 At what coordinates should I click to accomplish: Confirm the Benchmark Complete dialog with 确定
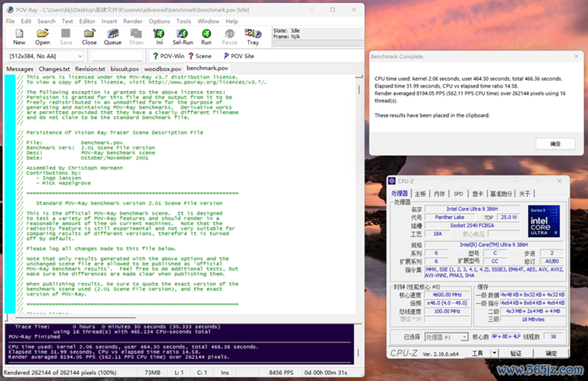tap(555, 143)
